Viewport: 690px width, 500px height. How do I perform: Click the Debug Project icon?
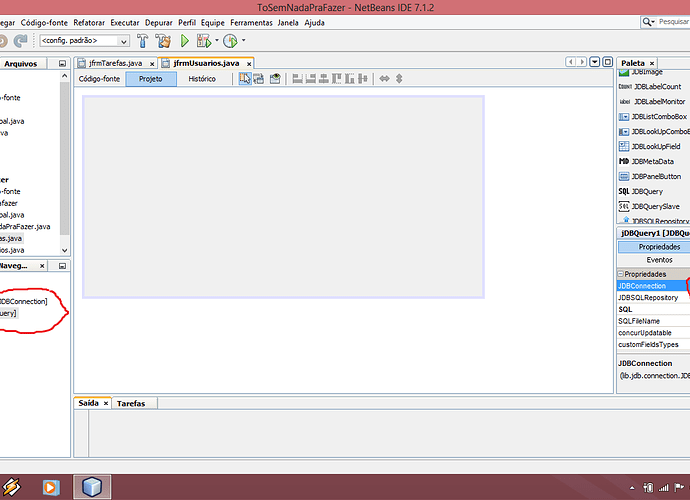(205, 41)
